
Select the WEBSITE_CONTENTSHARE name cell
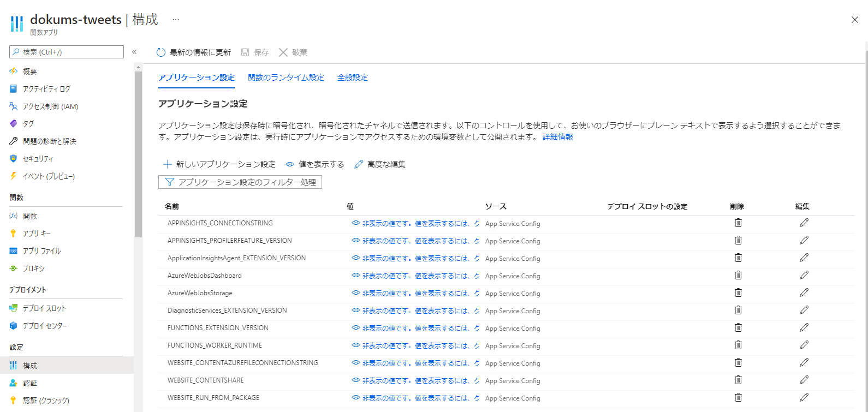pos(206,380)
